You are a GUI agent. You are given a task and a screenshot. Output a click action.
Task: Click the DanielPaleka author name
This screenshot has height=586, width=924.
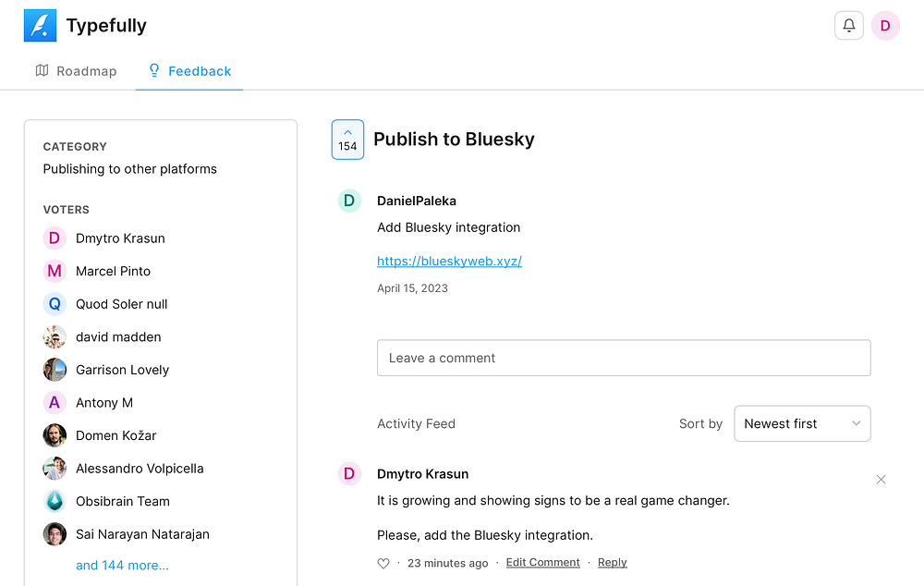[x=416, y=201]
